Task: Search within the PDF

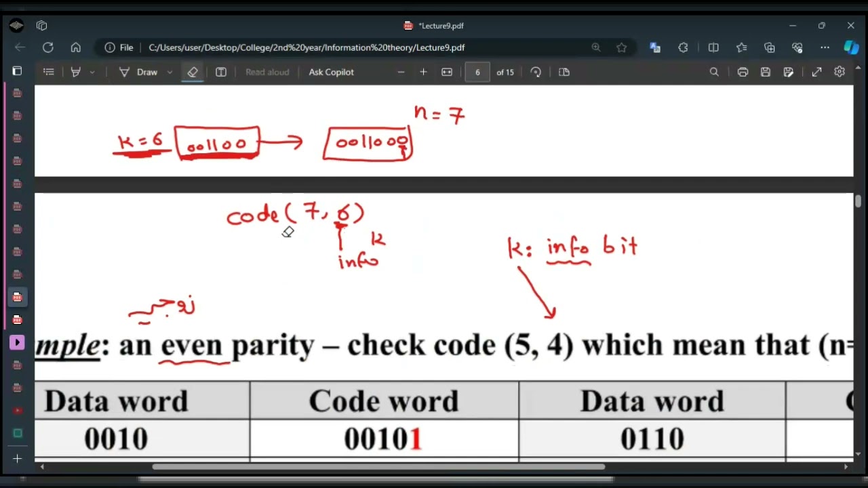Action: pos(714,72)
